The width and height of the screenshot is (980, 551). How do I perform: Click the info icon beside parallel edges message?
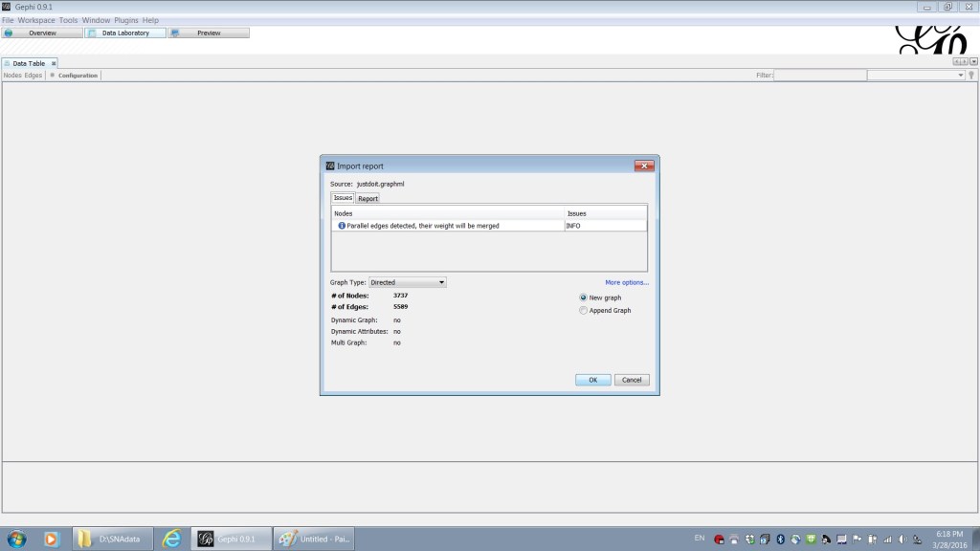pyautogui.click(x=341, y=226)
